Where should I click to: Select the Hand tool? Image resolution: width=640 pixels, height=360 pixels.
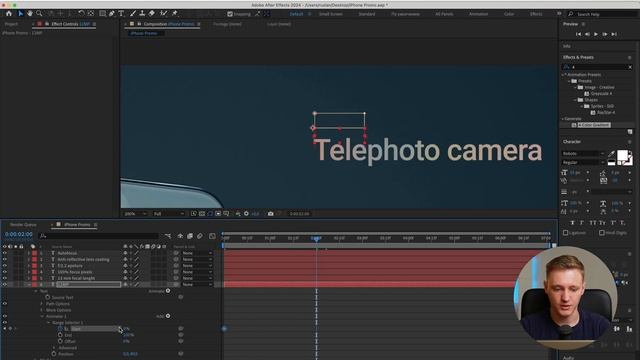[30, 13]
